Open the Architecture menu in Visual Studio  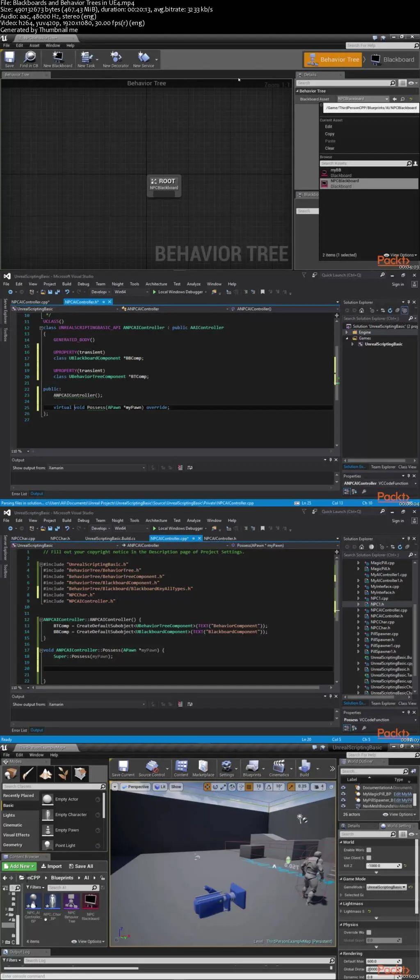[x=156, y=284]
